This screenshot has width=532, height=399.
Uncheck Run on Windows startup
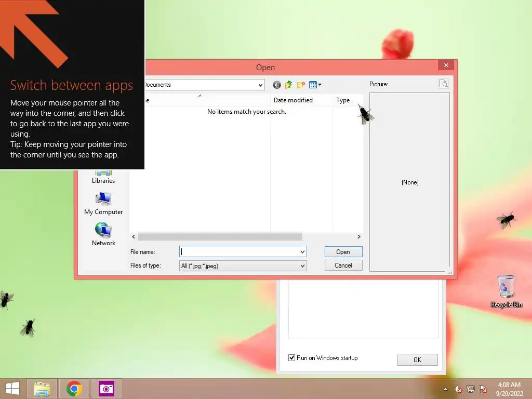[291, 357]
